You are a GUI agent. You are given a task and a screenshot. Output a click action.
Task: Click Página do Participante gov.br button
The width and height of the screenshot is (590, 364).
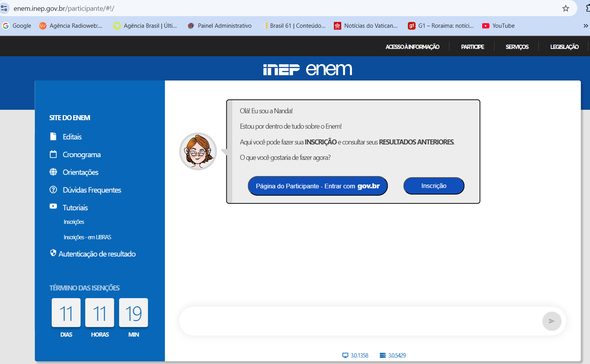318,186
